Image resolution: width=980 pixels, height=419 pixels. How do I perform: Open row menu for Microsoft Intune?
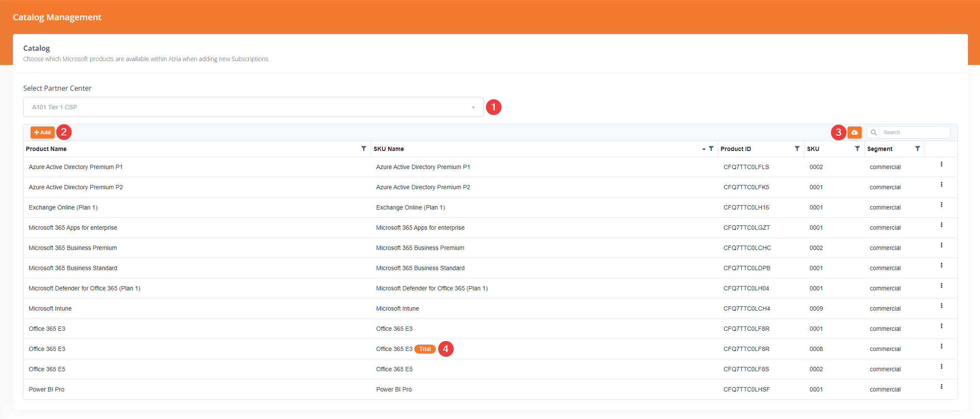pyautogui.click(x=941, y=306)
